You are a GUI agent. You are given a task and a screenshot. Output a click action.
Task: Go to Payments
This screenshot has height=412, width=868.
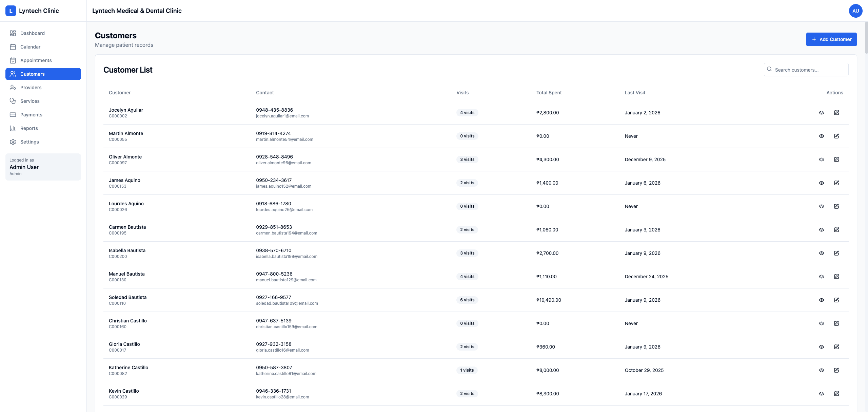tap(43, 115)
